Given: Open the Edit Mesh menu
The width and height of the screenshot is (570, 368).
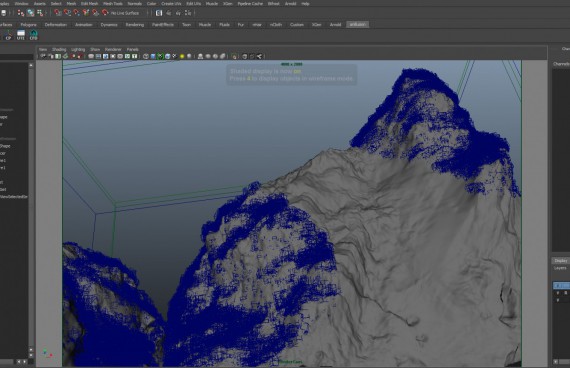Looking at the screenshot, I should tap(89, 4).
